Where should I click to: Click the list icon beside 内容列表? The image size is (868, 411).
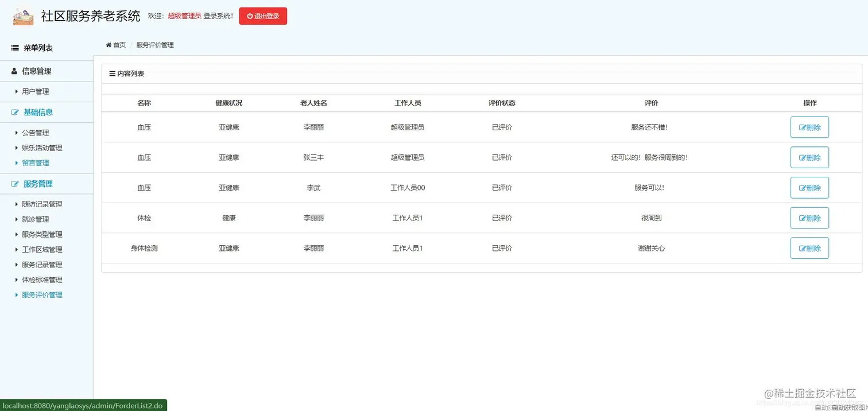click(112, 74)
